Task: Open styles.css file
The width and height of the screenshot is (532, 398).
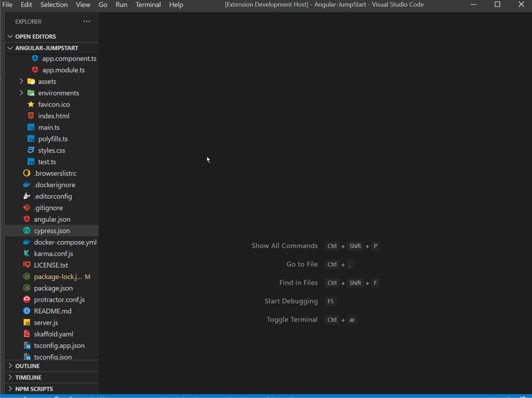Action: click(52, 150)
